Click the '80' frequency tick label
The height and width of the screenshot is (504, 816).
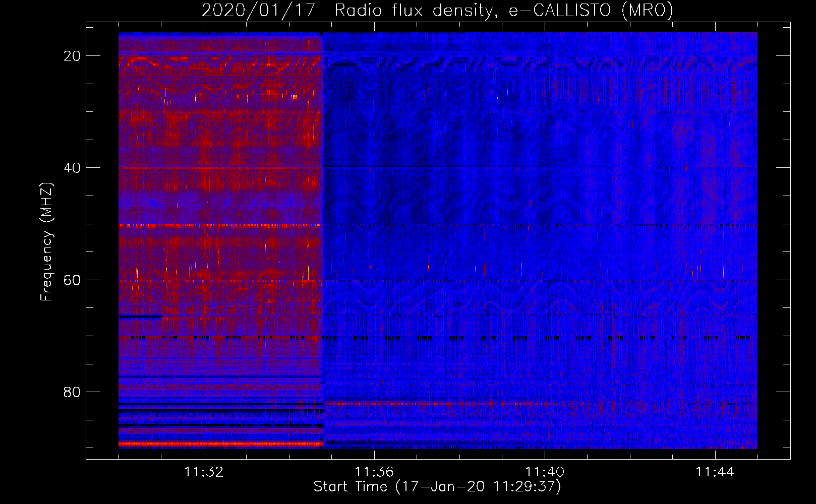(73, 392)
